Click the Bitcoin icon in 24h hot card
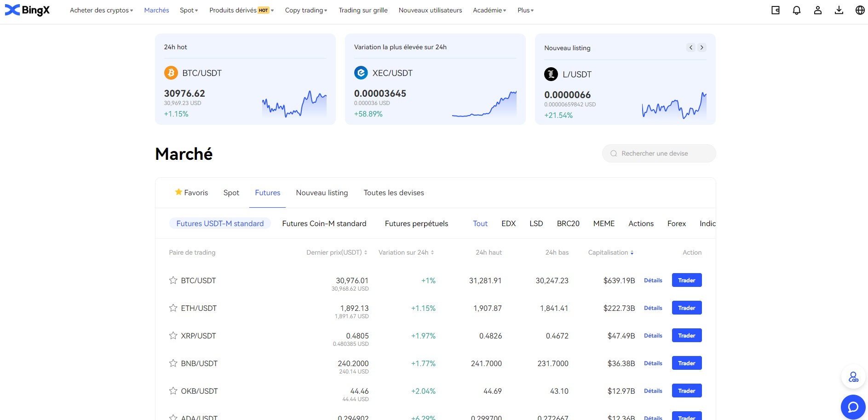 pyautogui.click(x=171, y=73)
